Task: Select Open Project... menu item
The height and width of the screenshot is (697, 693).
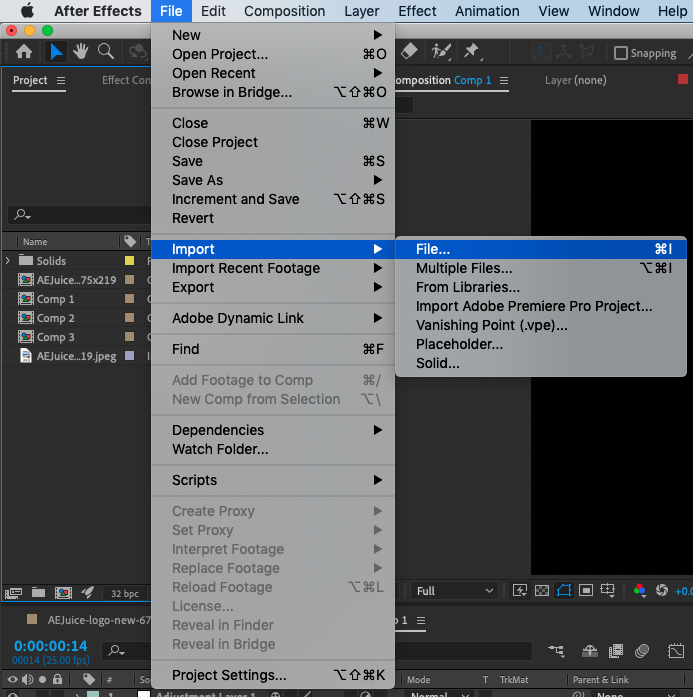Action: tap(273, 54)
